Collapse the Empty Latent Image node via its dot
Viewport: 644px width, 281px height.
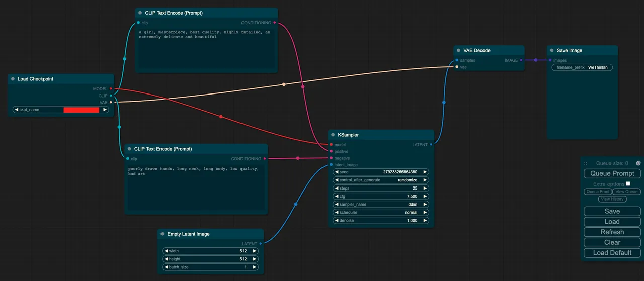[162, 234]
